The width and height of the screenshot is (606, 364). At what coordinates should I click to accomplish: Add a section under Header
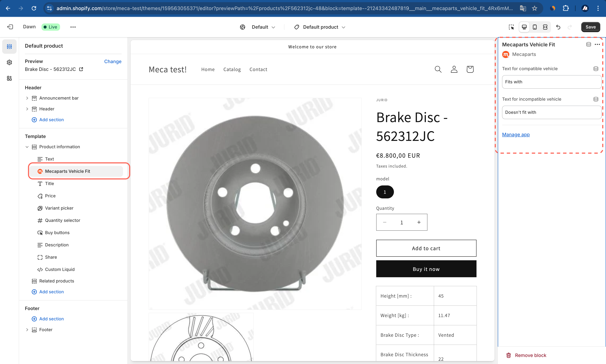coord(48,120)
